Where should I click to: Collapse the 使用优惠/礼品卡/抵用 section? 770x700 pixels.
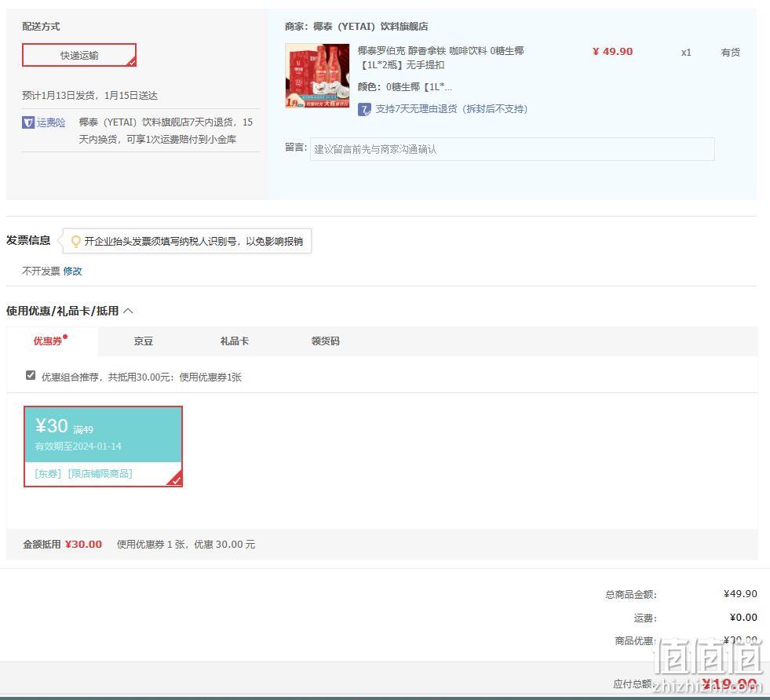(x=128, y=311)
